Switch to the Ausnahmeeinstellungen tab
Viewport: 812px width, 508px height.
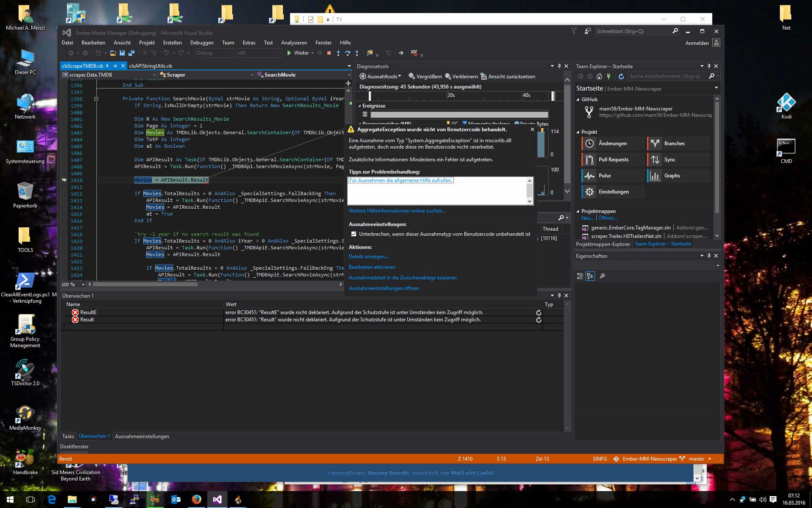pyautogui.click(x=142, y=436)
